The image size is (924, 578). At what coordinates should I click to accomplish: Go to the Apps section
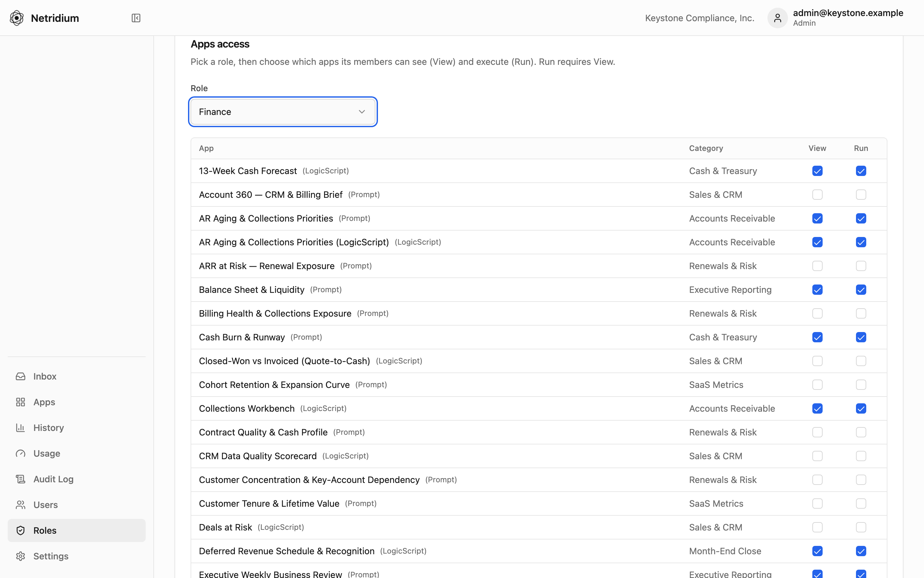76,402
